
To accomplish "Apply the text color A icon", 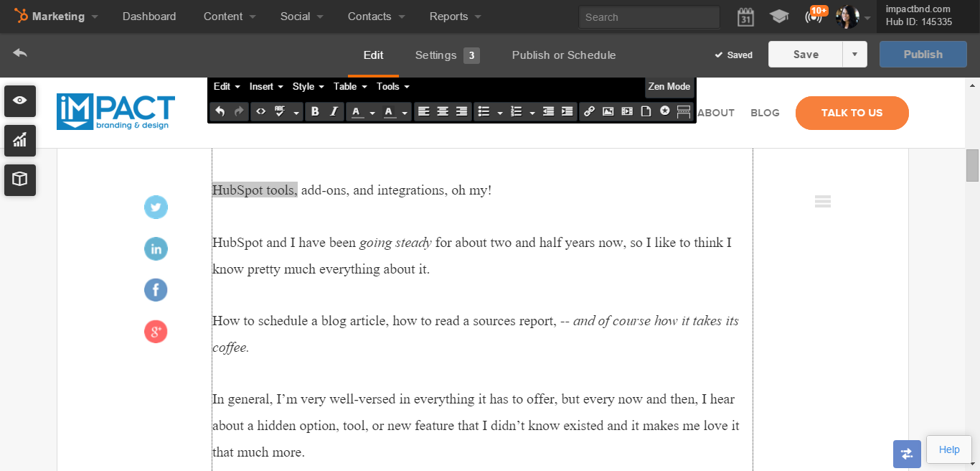I will [x=356, y=111].
